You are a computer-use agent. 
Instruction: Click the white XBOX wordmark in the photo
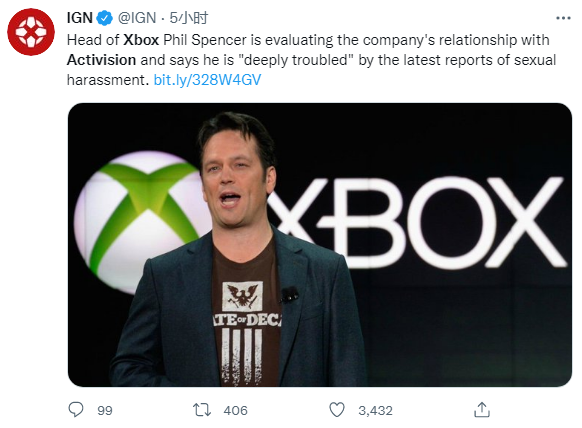(x=418, y=222)
